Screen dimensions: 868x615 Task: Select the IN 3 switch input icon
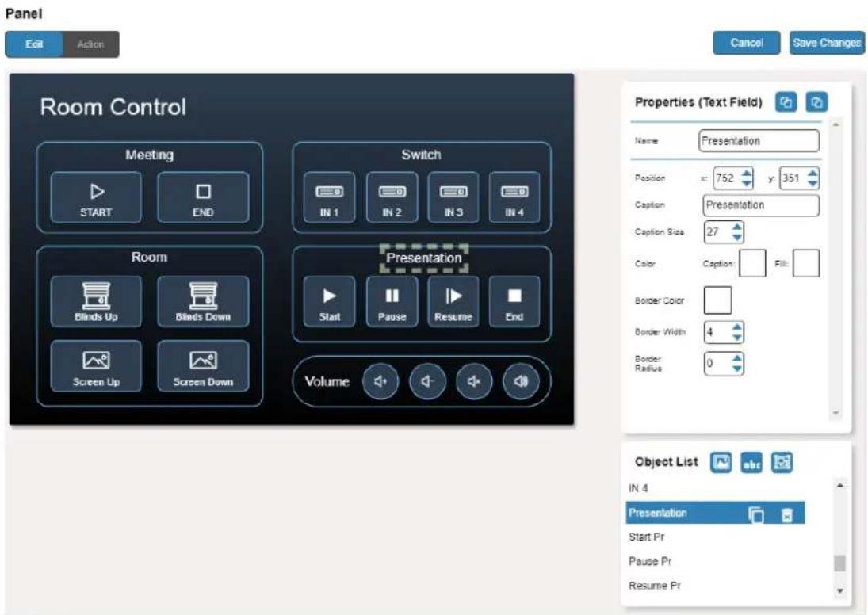(453, 197)
